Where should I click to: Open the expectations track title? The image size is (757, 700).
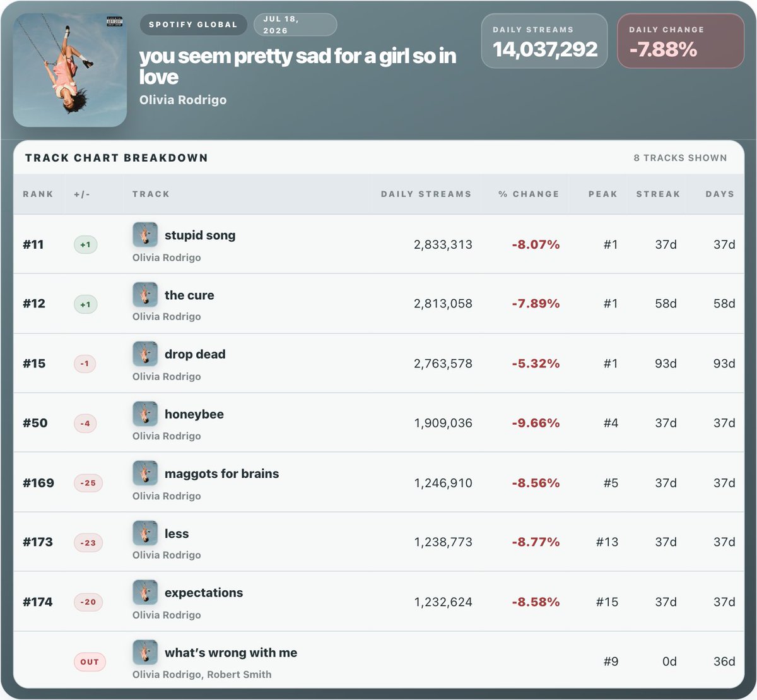[x=204, y=593]
